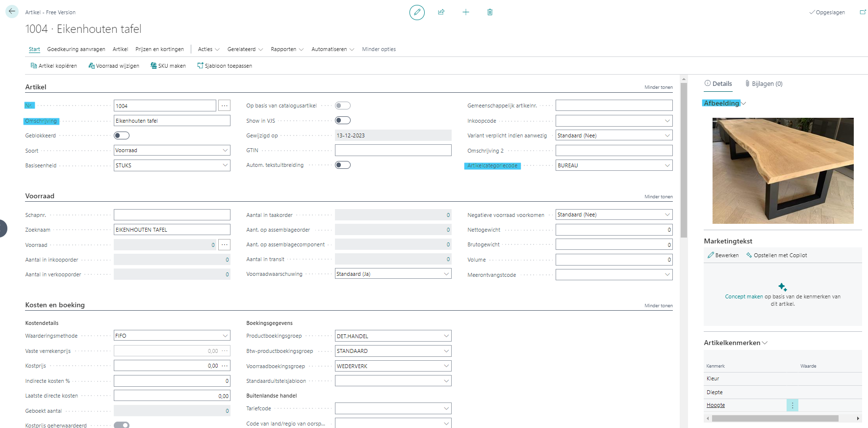The image size is (868, 428).
Task: Click the share icon in header
Action: (441, 12)
